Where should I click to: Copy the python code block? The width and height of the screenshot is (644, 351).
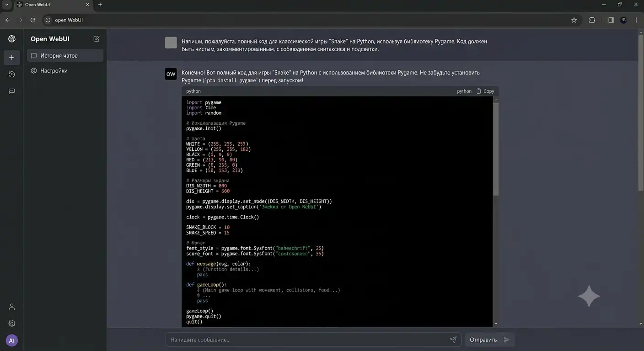[485, 91]
